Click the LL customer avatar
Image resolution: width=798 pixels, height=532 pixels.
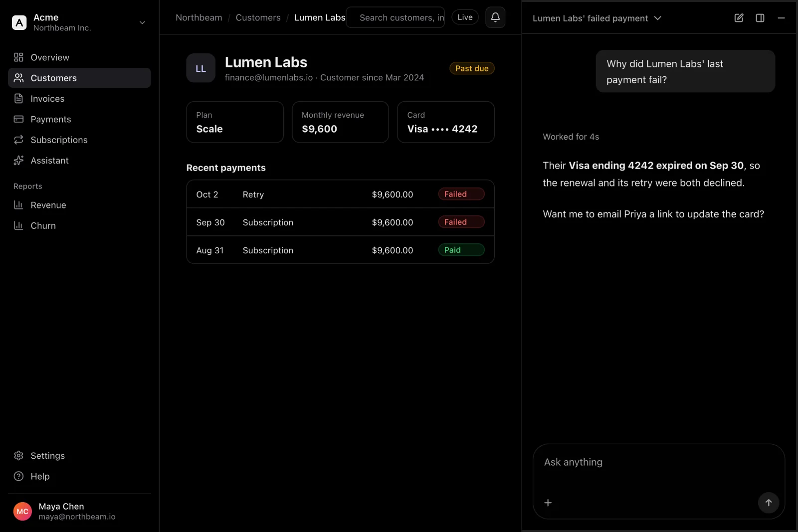201,68
